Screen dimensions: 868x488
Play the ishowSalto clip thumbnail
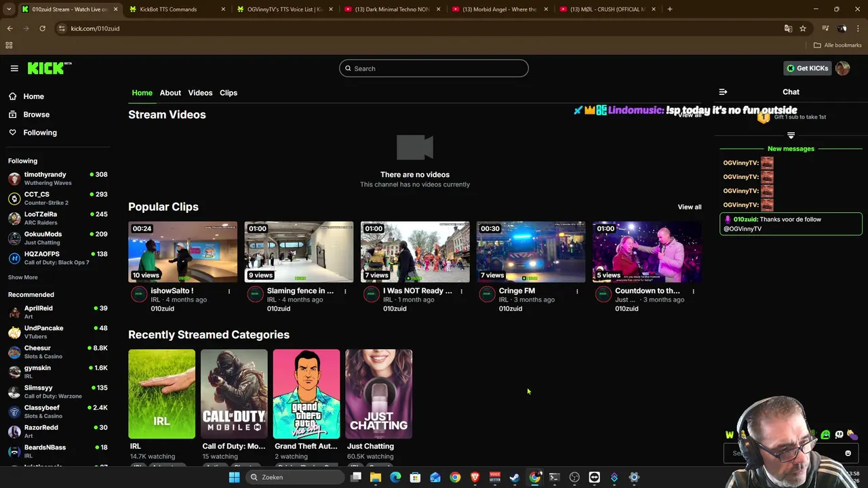(x=183, y=251)
